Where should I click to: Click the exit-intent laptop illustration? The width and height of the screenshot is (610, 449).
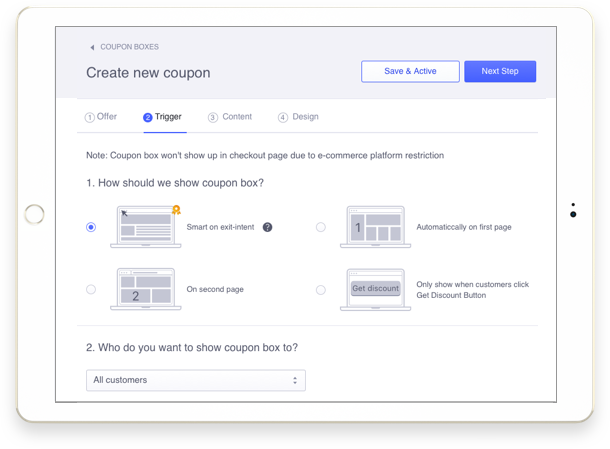(x=145, y=227)
